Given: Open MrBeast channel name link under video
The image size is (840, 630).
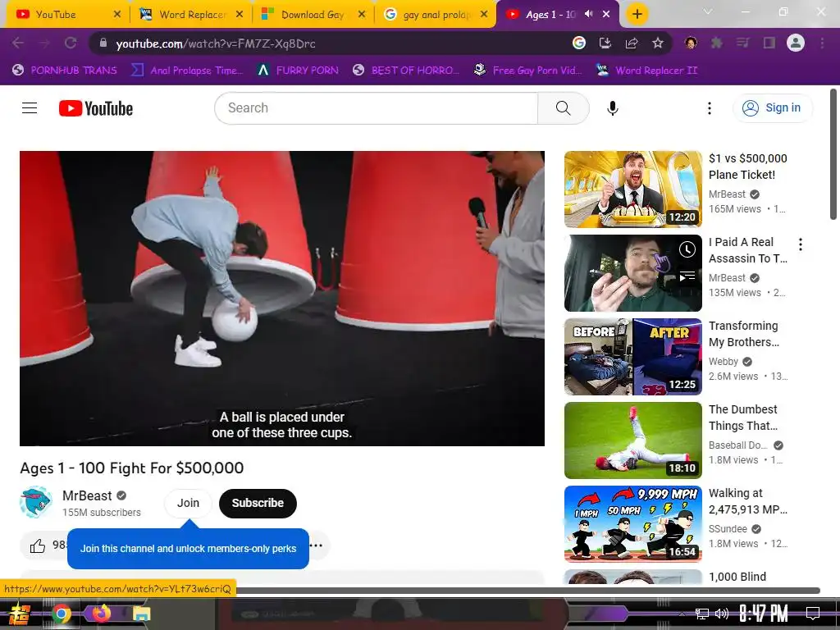Looking at the screenshot, I should coord(87,495).
